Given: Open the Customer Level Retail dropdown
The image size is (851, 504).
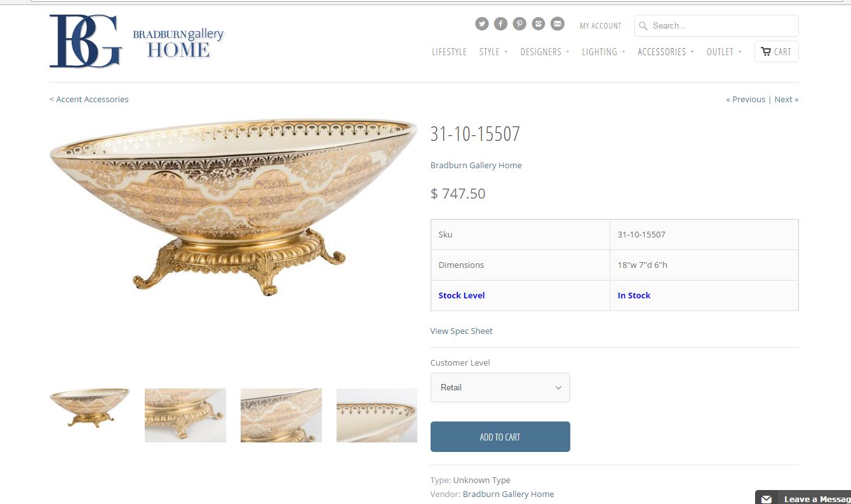Looking at the screenshot, I should point(500,387).
